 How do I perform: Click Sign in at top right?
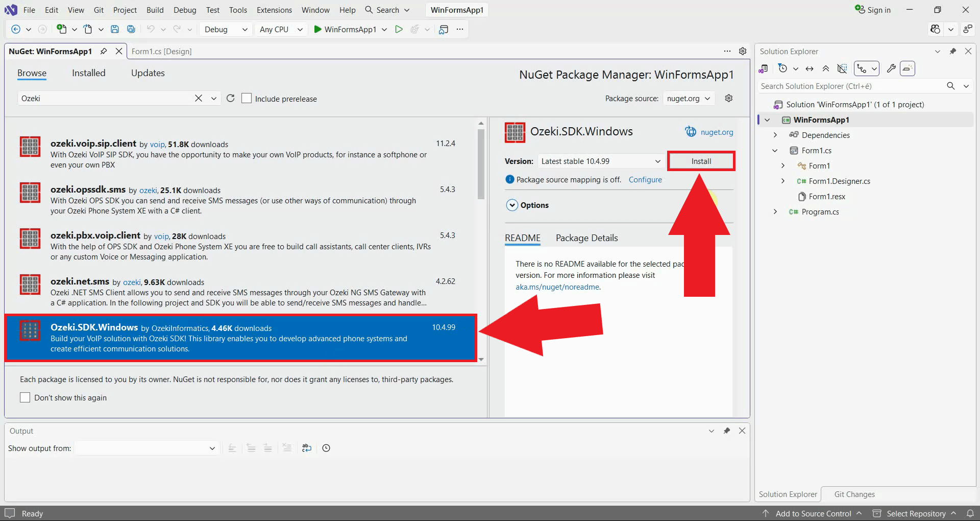873,10
